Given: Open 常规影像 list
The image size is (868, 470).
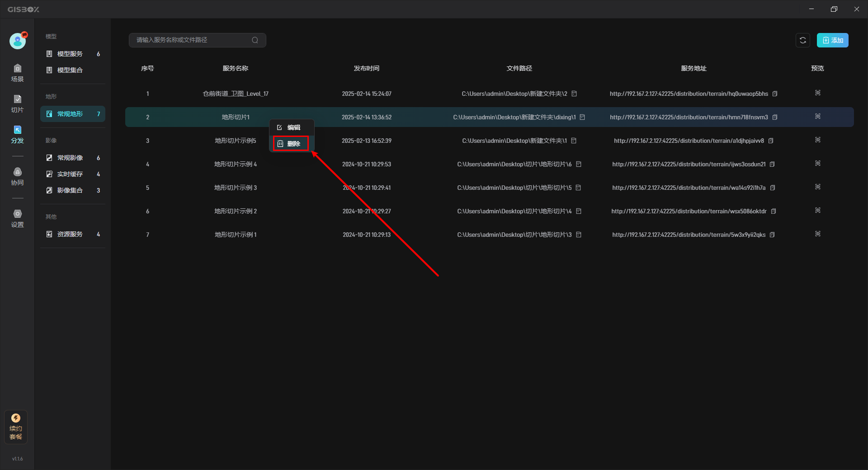Looking at the screenshot, I should pos(73,158).
